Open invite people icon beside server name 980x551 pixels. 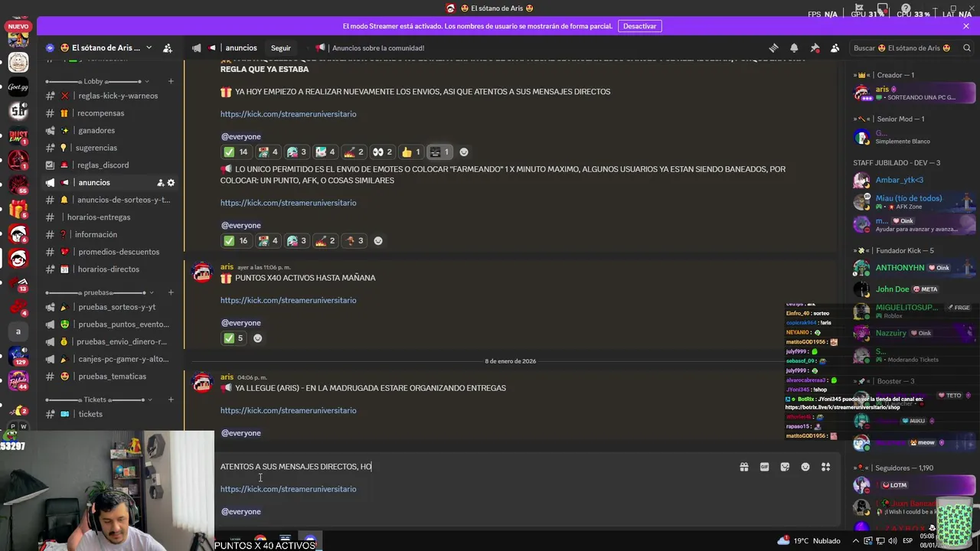click(168, 47)
